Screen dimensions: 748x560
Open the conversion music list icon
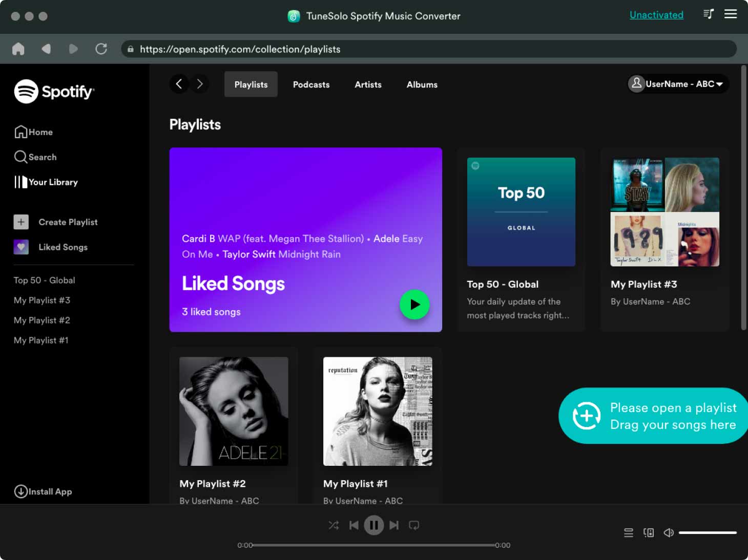709,14
